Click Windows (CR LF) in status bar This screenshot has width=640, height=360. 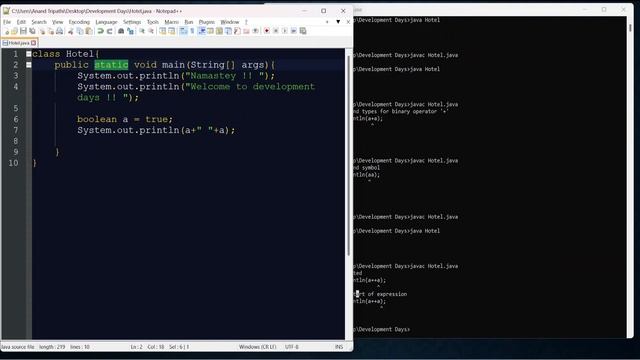257,347
